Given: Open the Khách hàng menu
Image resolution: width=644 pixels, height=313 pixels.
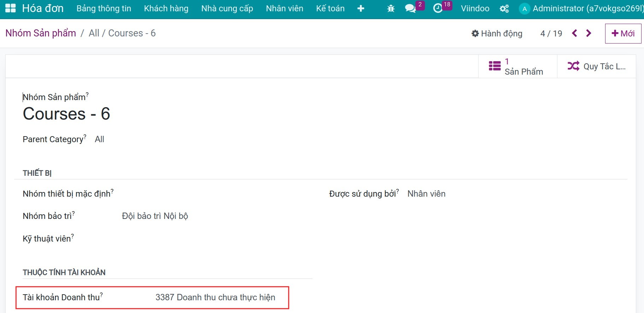Looking at the screenshot, I should pos(166,8).
